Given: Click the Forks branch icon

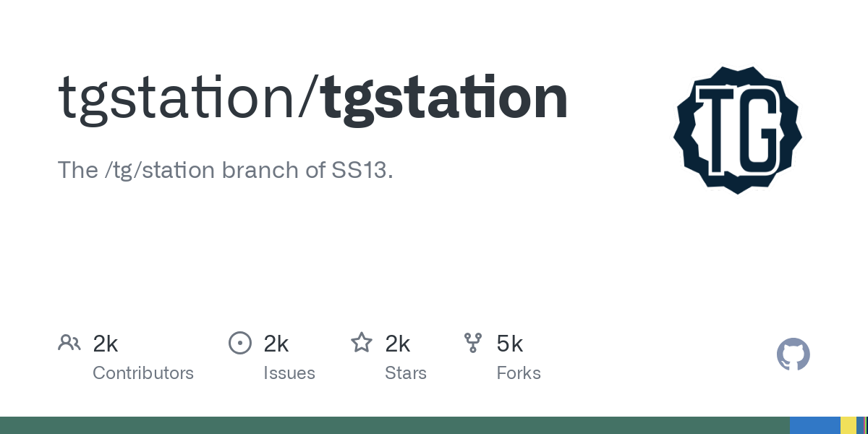Looking at the screenshot, I should [x=472, y=343].
